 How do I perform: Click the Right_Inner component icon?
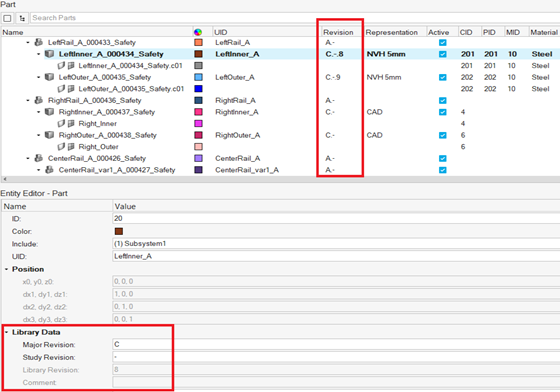coord(66,124)
